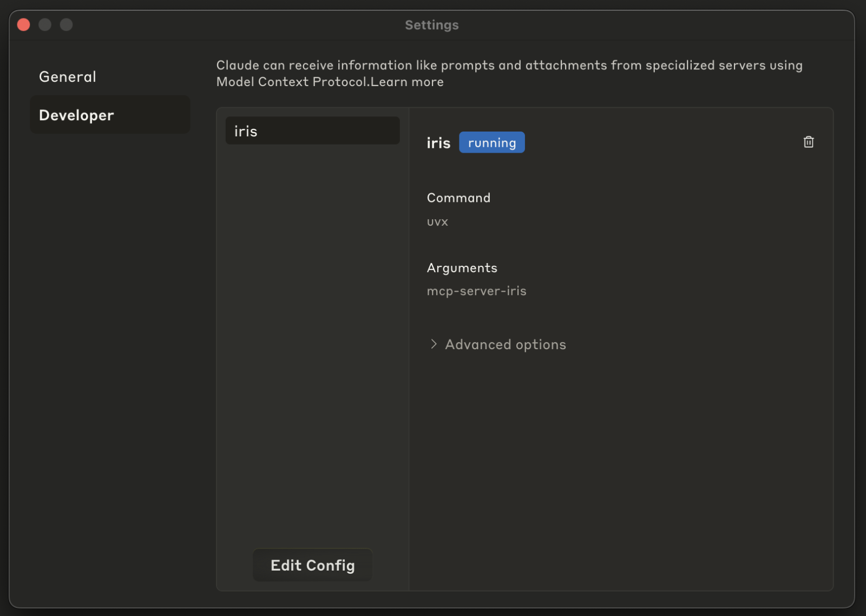Delete the iris server via trash icon
This screenshot has width=866, height=616.
coord(808,142)
